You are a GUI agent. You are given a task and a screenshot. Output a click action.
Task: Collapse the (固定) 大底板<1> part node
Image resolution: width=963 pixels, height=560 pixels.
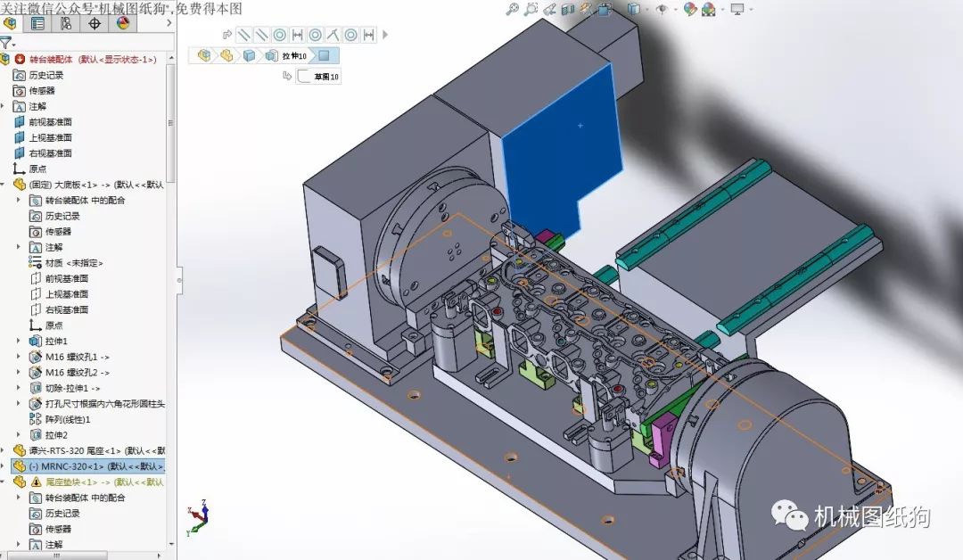click(x=3, y=185)
